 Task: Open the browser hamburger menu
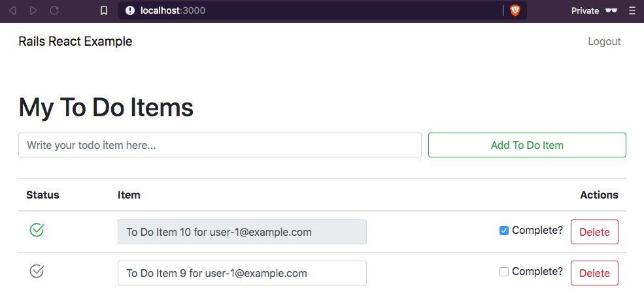(x=632, y=10)
